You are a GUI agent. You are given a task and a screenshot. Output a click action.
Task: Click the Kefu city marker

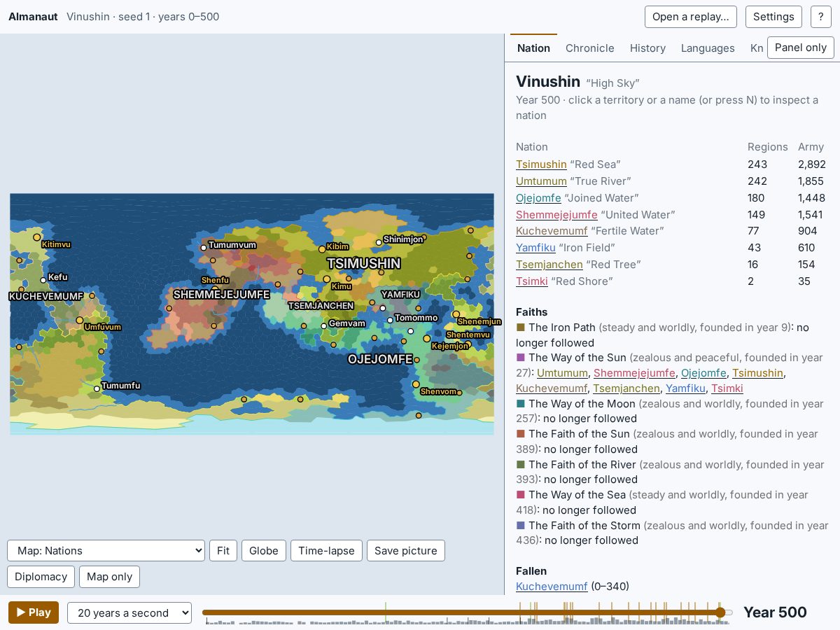coord(43,280)
